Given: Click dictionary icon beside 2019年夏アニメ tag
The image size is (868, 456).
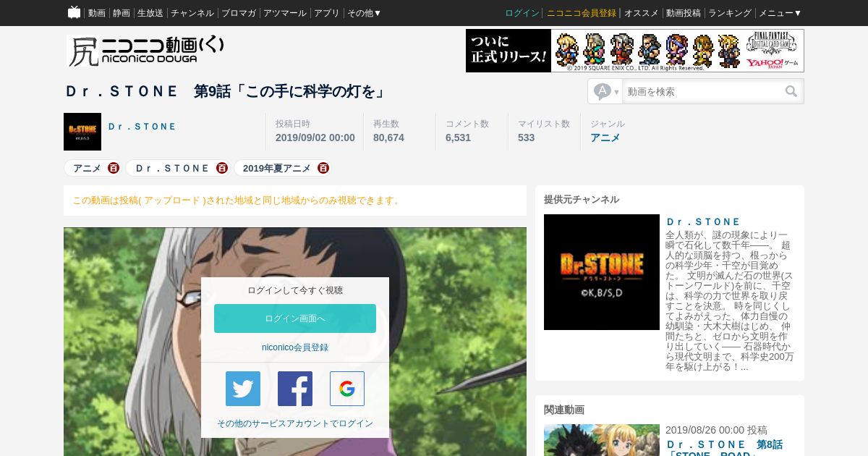Looking at the screenshot, I should pos(323,168).
